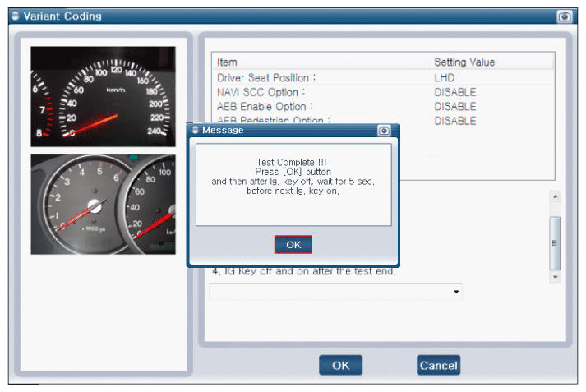Click the Setting Value column header
Image resolution: width=586 pixels, height=392 pixels.
click(x=464, y=62)
